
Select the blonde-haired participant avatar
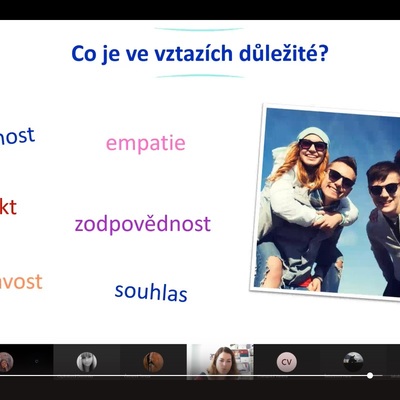click(87, 362)
